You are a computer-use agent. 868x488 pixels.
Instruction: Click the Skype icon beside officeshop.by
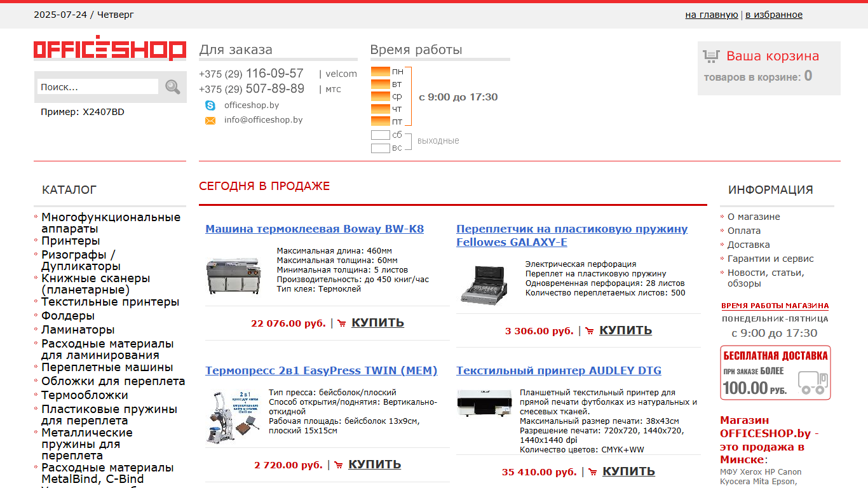point(210,105)
